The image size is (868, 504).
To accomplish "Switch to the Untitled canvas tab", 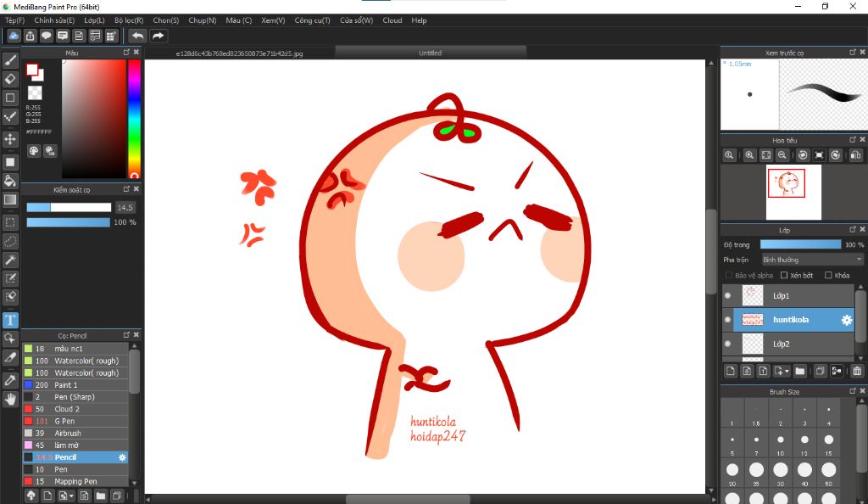I will 430,53.
